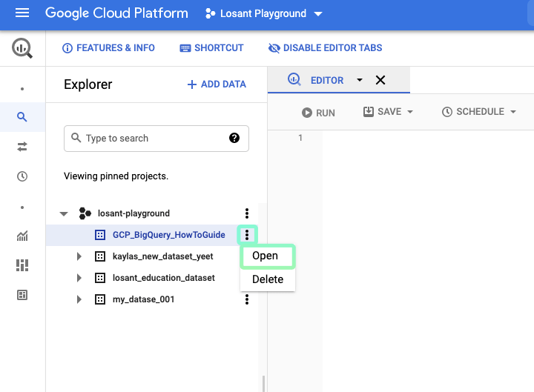Select the losant-playground project row

152,213
